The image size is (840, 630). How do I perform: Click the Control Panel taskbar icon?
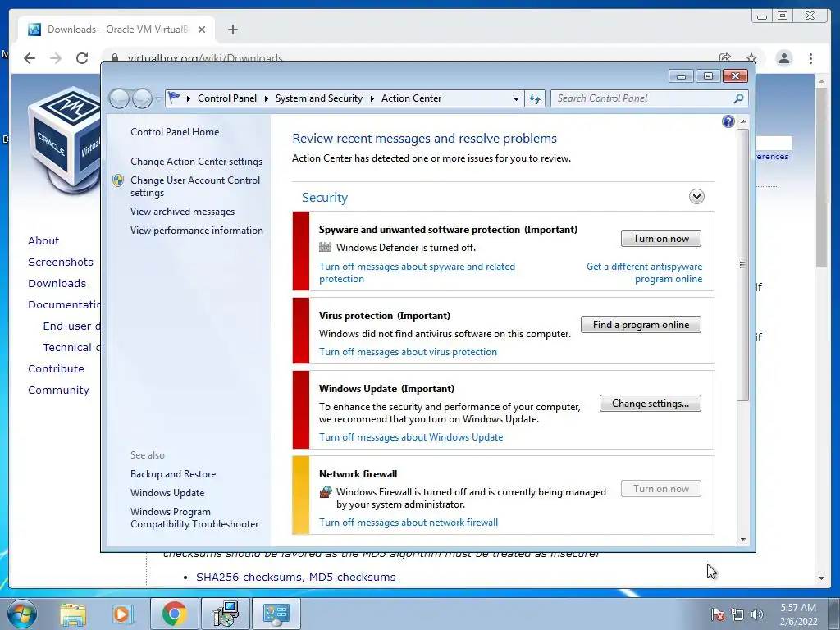(276, 614)
